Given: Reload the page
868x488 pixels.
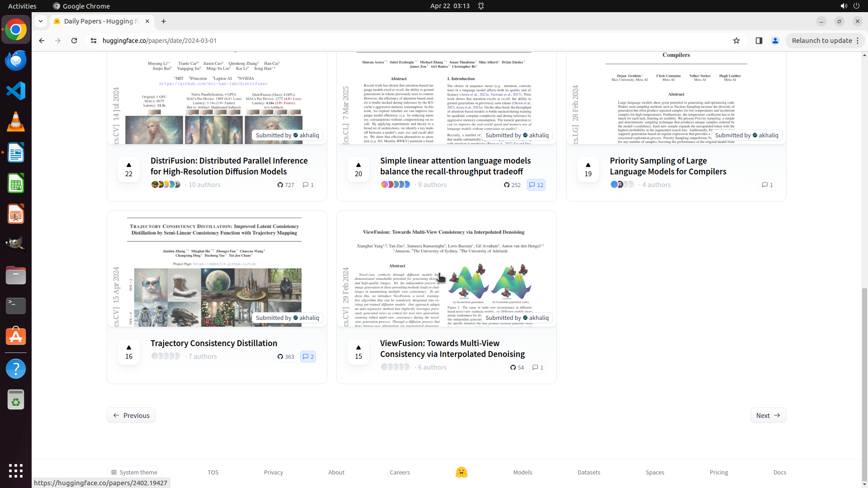Looking at the screenshot, I should click(74, 41).
